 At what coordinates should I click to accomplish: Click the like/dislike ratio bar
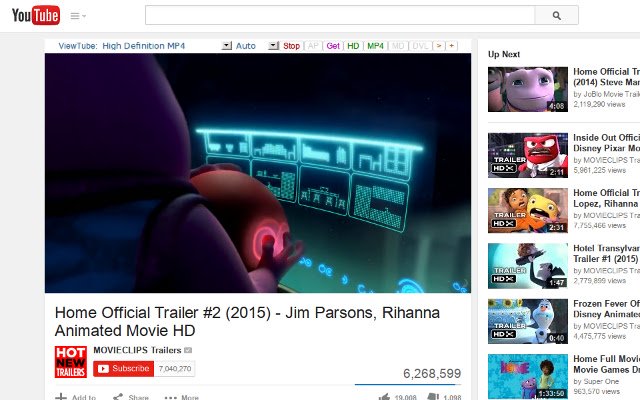click(408, 384)
